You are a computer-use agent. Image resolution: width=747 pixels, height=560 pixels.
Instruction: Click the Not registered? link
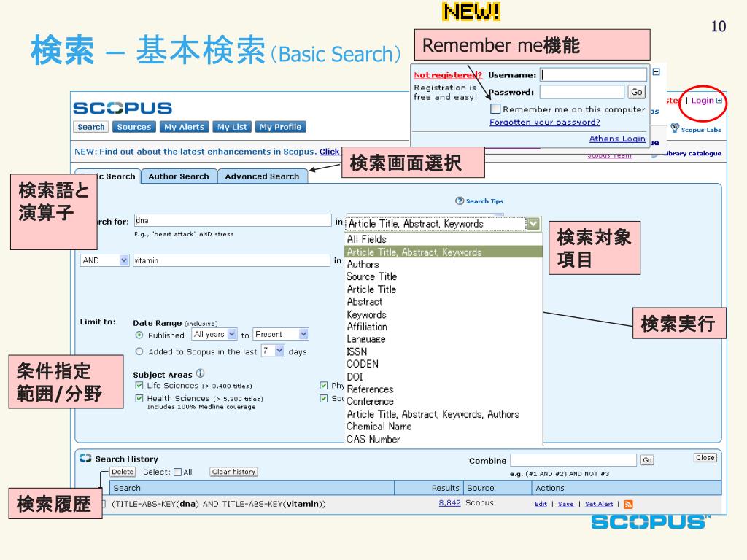click(x=448, y=75)
